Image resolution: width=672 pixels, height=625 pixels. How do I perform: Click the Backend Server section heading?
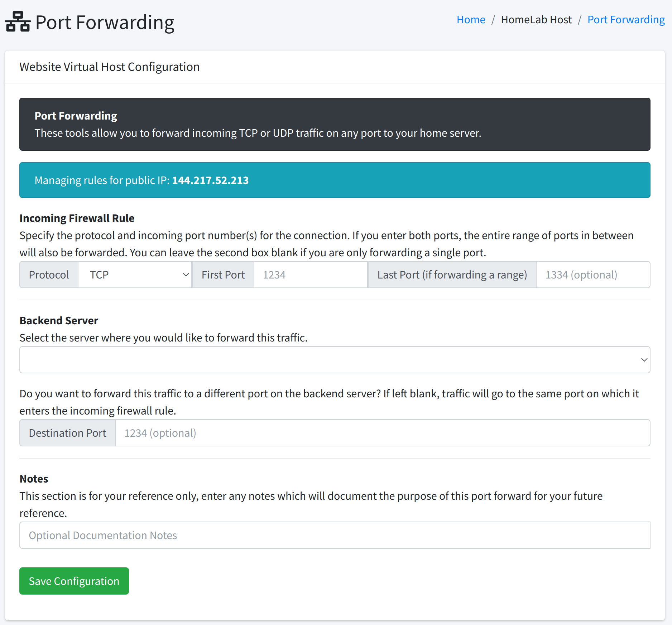58,320
